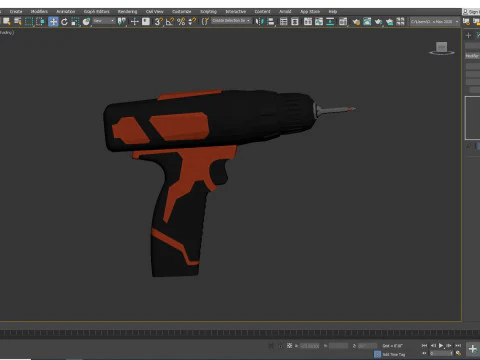Click the Select and Manipulate crosshair icon

[135, 22]
